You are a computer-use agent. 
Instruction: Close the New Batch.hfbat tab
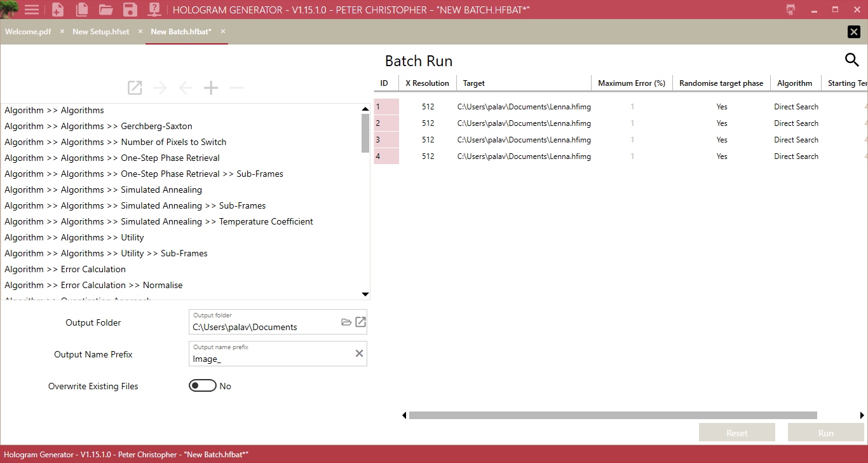point(222,31)
